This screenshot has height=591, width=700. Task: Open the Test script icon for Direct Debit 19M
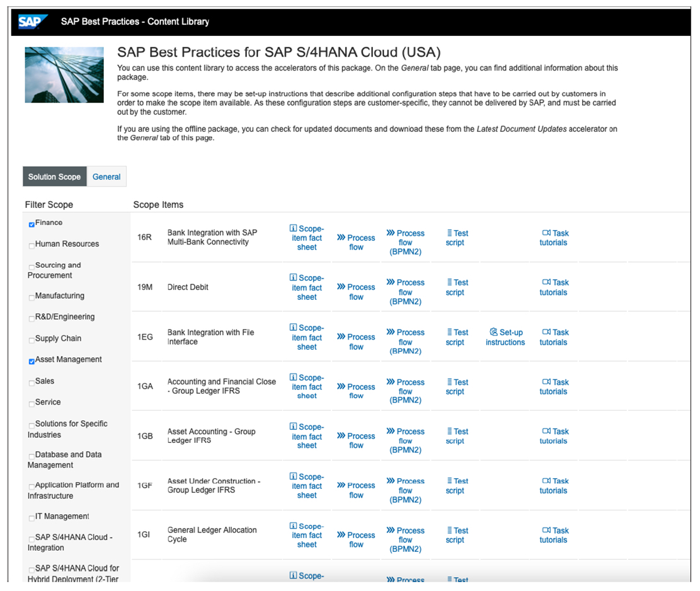[x=455, y=287]
